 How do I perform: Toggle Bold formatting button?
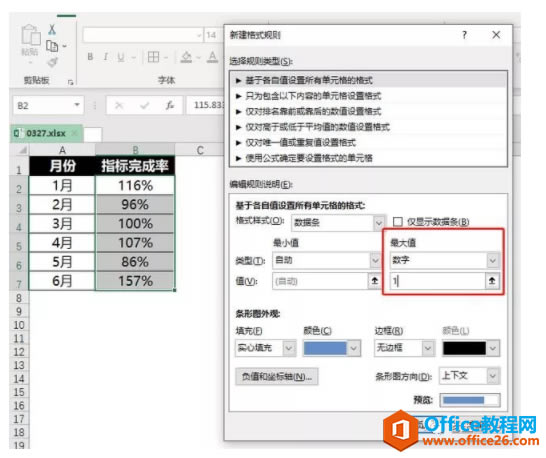(x=90, y=57)
